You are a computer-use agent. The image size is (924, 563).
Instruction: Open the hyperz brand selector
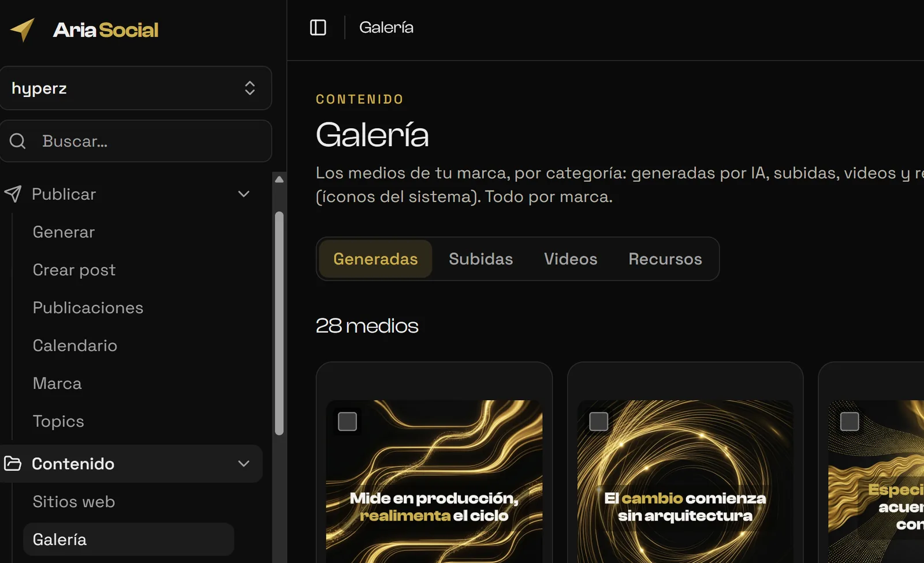pyautogui.click(x=136, y=88)
